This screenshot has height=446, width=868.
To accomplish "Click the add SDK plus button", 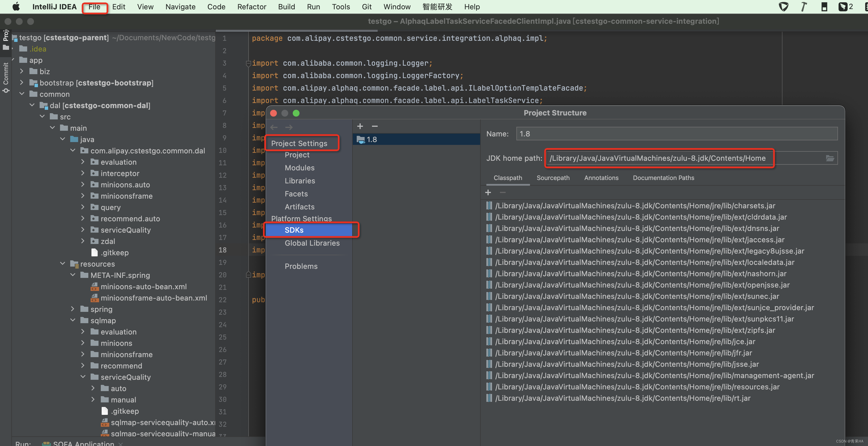I will (x=360, y=126).
